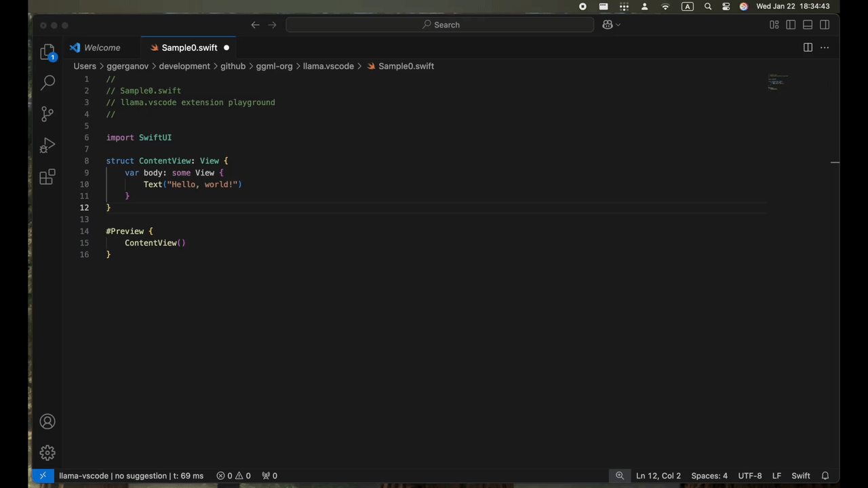Toggle the Panel layout control

pos(808,24)
